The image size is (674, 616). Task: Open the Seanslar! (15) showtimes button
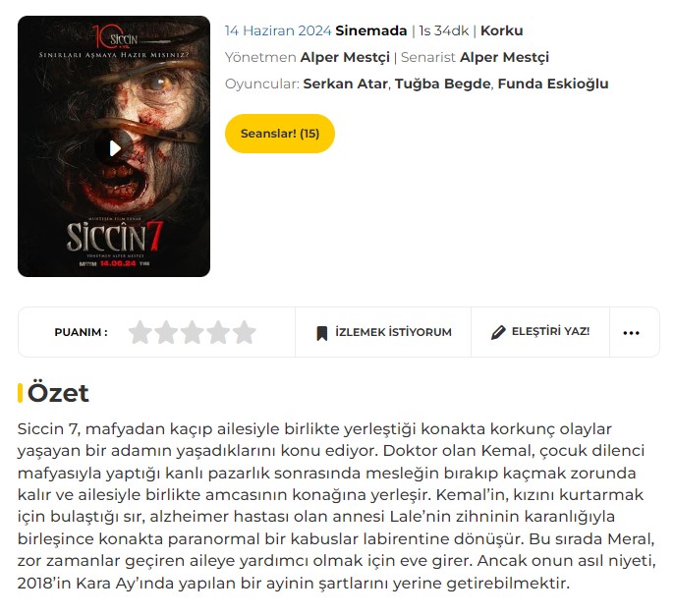pos(280,134)
